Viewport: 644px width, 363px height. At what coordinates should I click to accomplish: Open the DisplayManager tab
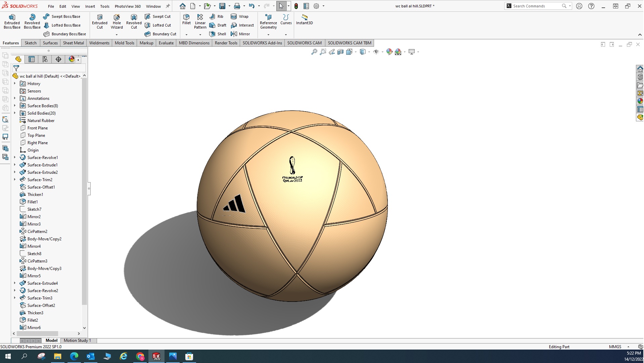coord(72,59)
